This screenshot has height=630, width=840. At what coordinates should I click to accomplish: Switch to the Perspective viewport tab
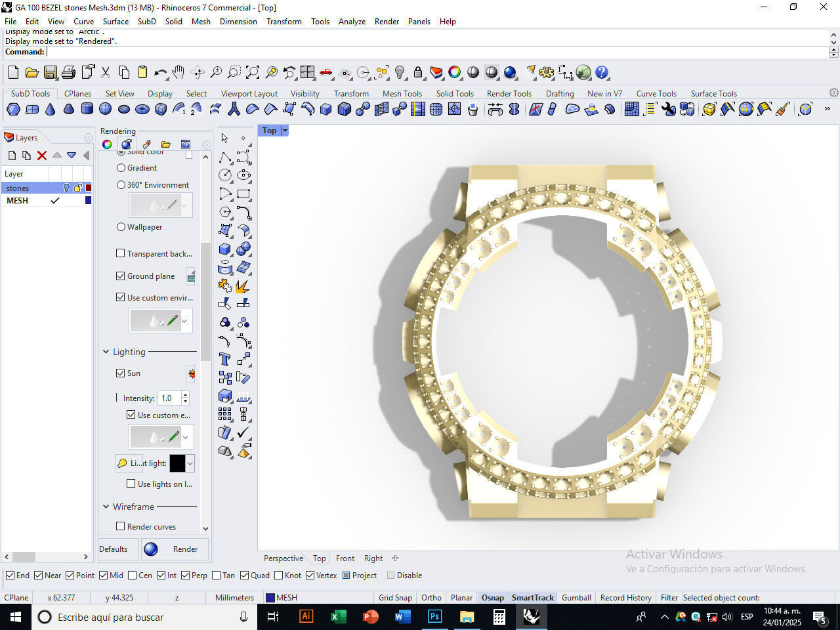click(x=283, y=558)
